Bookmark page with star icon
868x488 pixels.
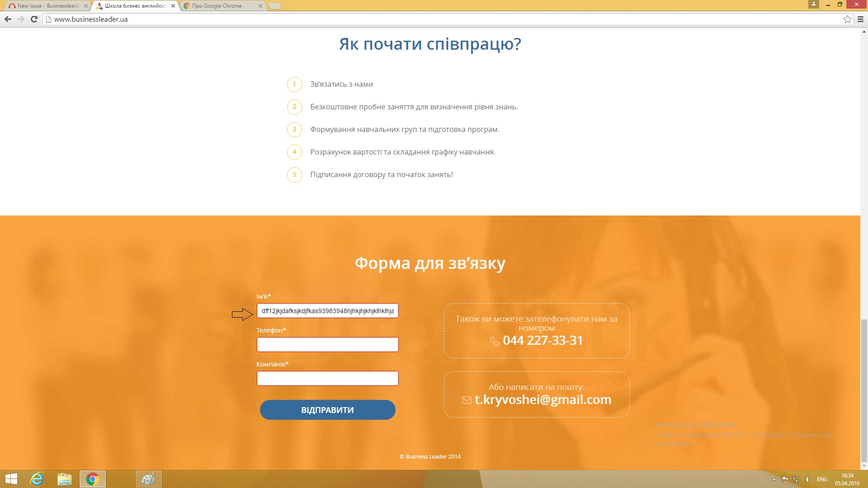point(847,19)
